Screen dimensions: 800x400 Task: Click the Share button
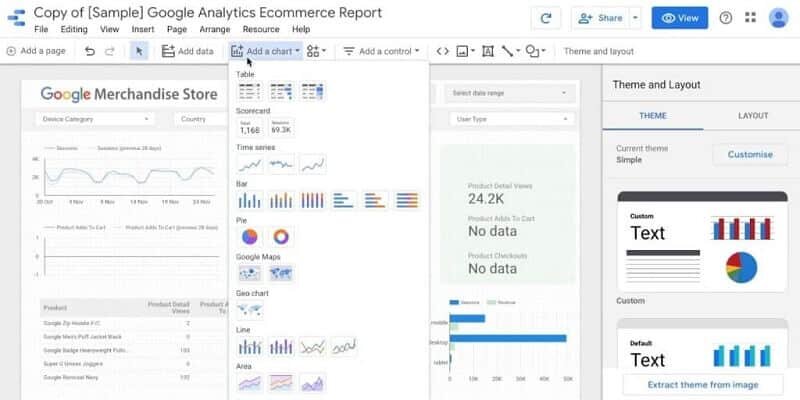pos(601,18)
